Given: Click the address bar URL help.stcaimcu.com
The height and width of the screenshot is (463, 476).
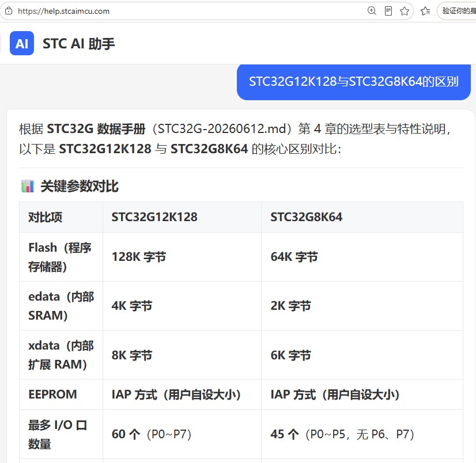Looking at the screenshot, I should (x=63, y=11).
